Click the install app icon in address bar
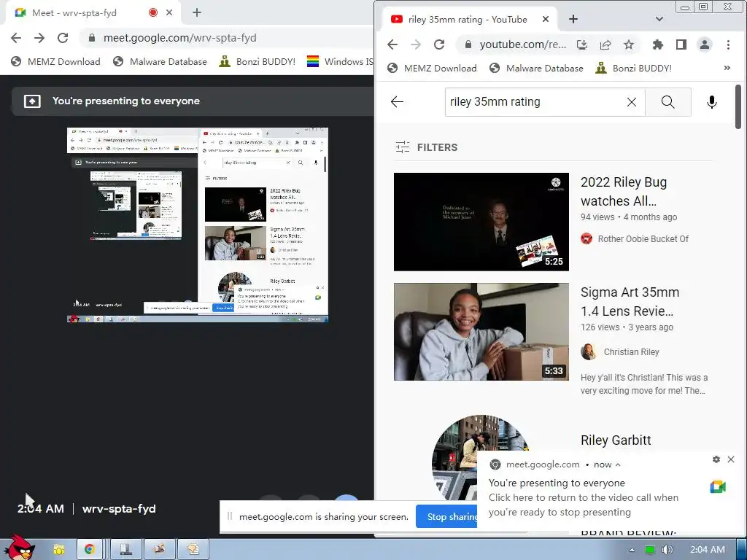 [x=582, y=44]
